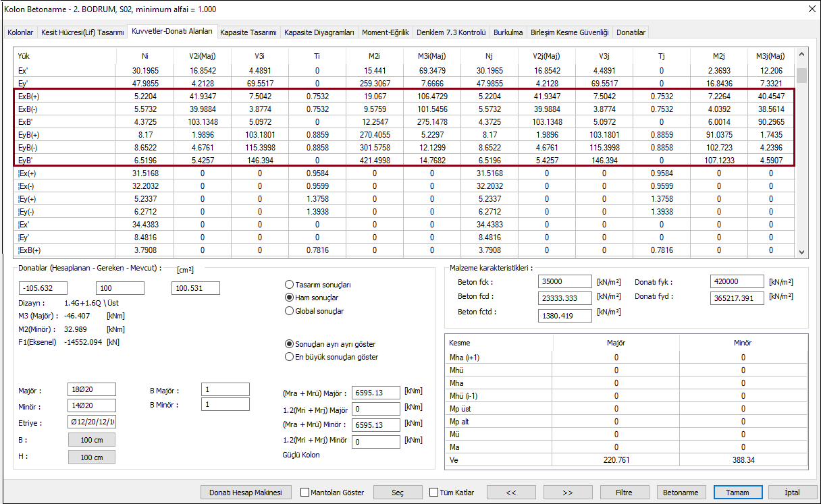Open the Moment-Eğrilik tab
The width and height of the screenshot is (821, 504).
(x=385, y=32)
